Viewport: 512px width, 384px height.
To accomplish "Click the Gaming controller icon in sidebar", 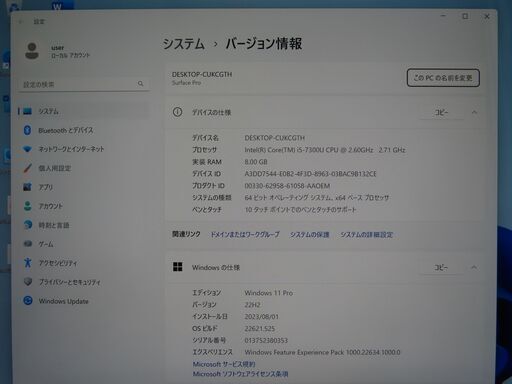I will pyautogui.click(x=28, y=244).
